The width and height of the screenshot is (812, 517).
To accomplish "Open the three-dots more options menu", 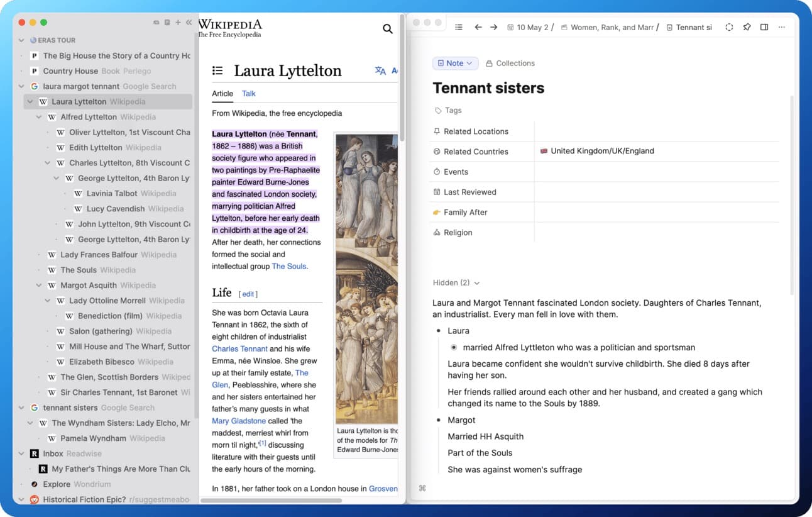I will (x=782, y=28).
